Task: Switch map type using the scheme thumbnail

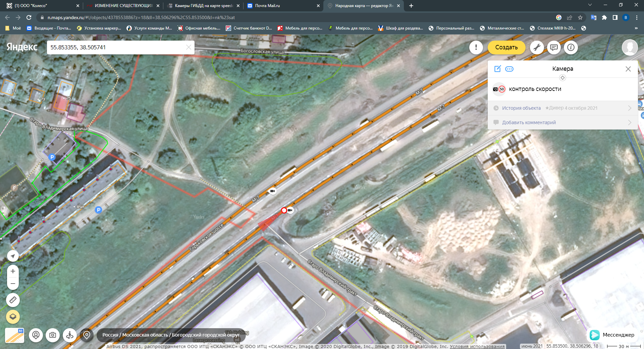Action: (14, 335)
